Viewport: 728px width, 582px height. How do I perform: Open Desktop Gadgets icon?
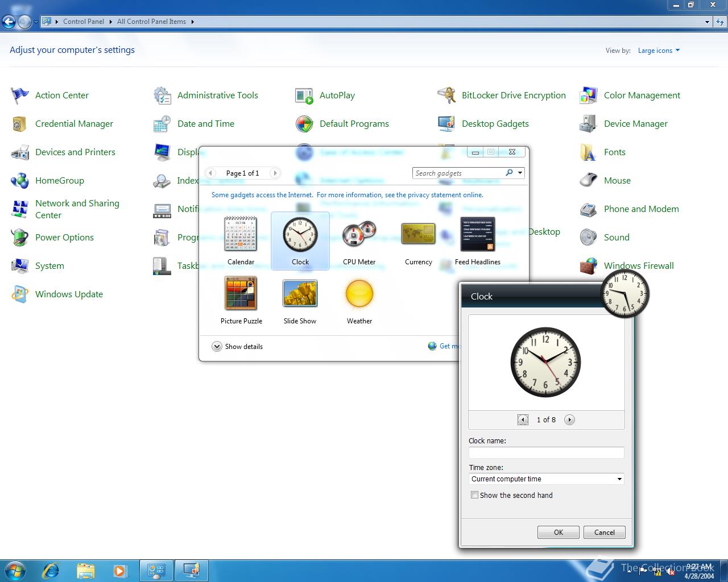[x=446, y=124]
